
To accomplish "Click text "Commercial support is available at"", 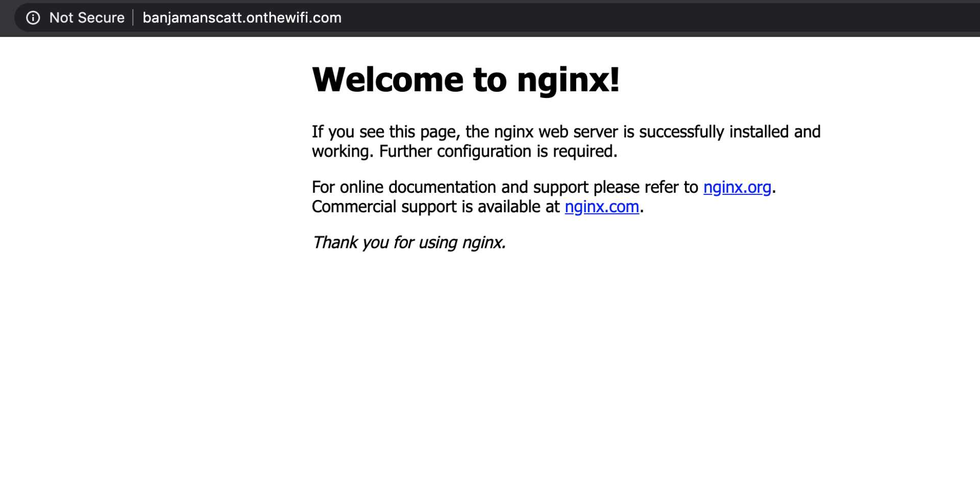I will tap(436, 207).
